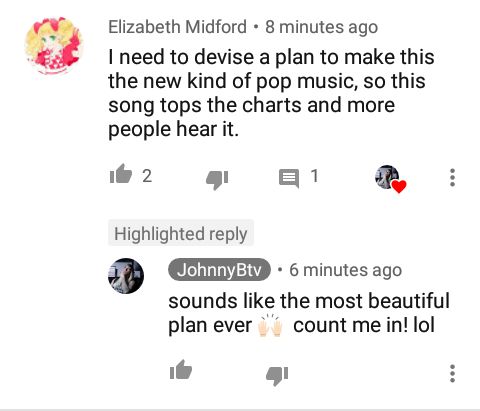The height and width of the screenshot is (411, 480).
Task: Click the Elizabeth Midford username
Action: pos(177,27)
